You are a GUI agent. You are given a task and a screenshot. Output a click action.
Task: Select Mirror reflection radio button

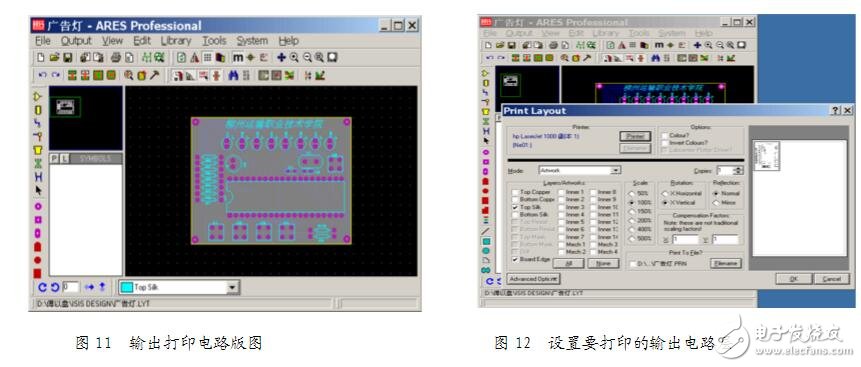tap(716, 203)
